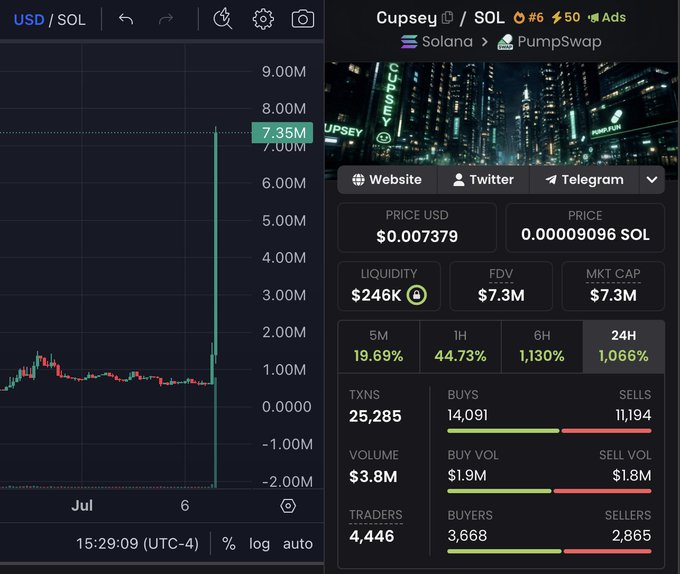
Task: Click the Solana chain logo
Action: pos(409,42)
